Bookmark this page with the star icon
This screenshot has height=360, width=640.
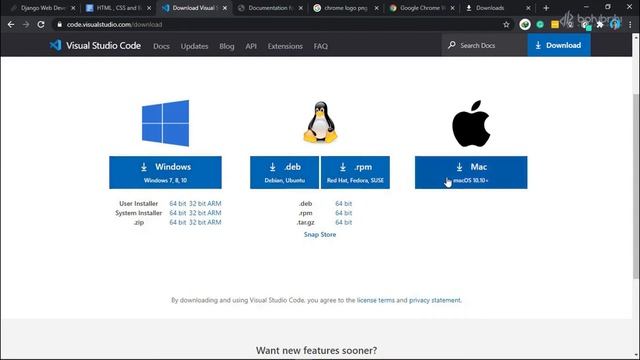coord(506,24)
